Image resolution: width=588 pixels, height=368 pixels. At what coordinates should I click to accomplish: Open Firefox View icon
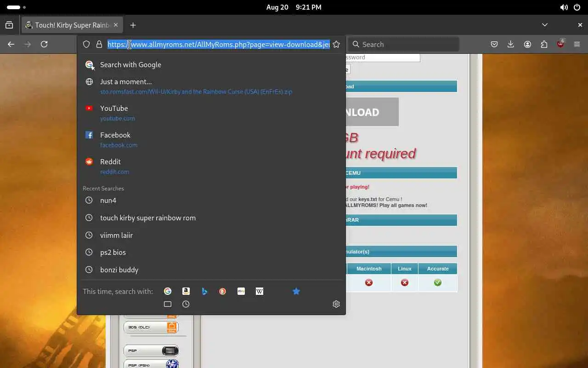(9, 25)
